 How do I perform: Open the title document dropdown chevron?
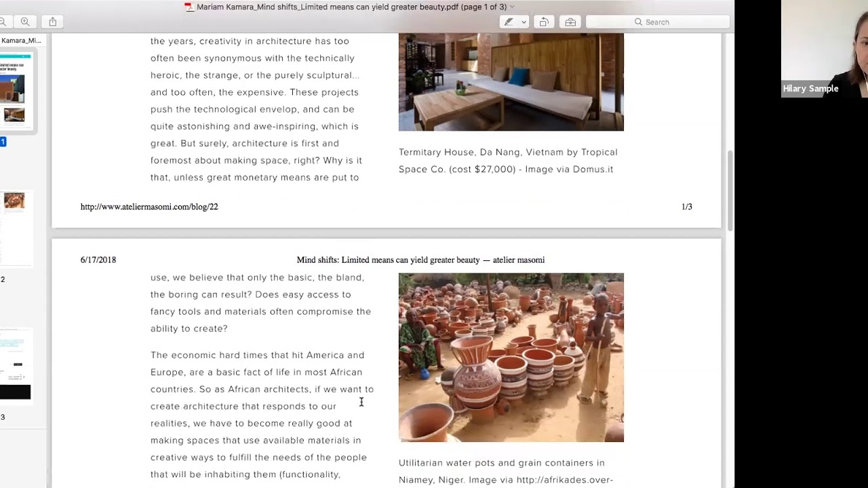pos(512,7)
